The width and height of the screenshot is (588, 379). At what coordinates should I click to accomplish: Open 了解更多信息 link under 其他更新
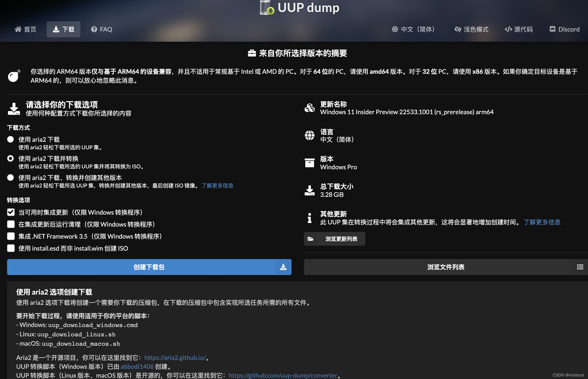(x=542, y=222)
